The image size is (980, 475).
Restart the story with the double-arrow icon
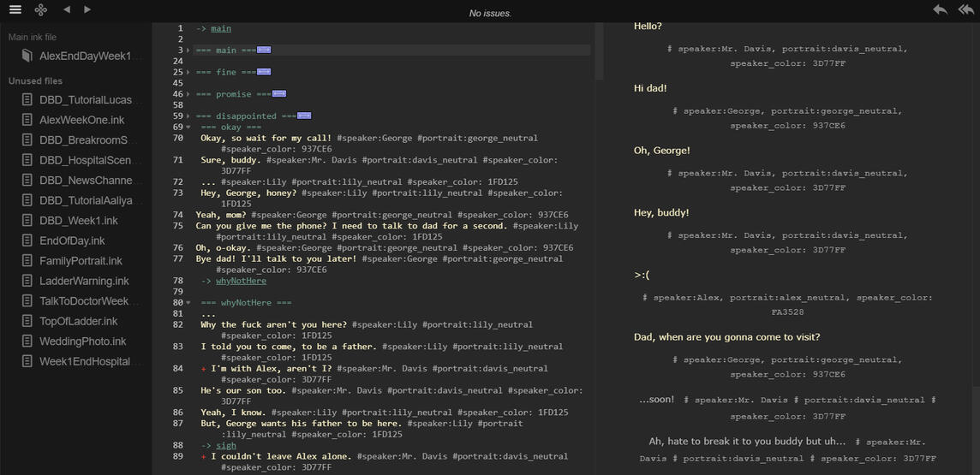[x=965, y=9]
